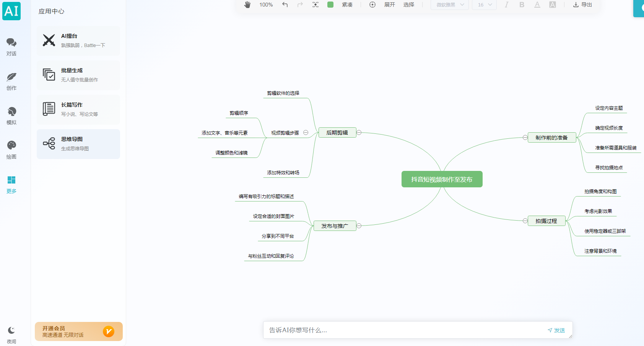
Task: Open the 微软雅黑 font dropdown
Action: click(450, 5)
